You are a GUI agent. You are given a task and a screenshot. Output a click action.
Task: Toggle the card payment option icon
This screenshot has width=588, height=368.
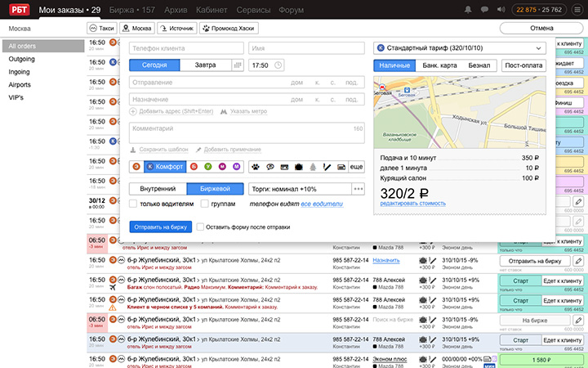(x=284, y=167)
